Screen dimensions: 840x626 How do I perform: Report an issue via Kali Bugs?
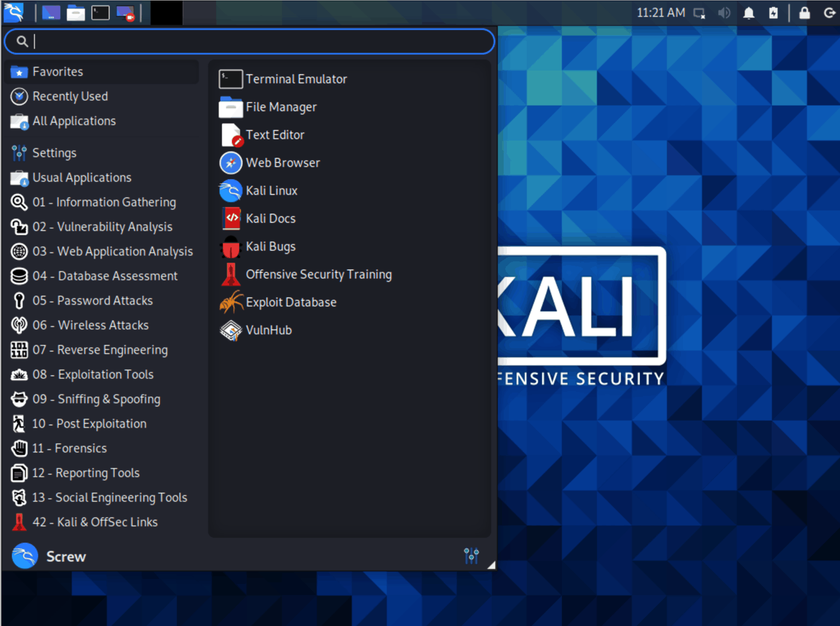click(x=270, y=246)
